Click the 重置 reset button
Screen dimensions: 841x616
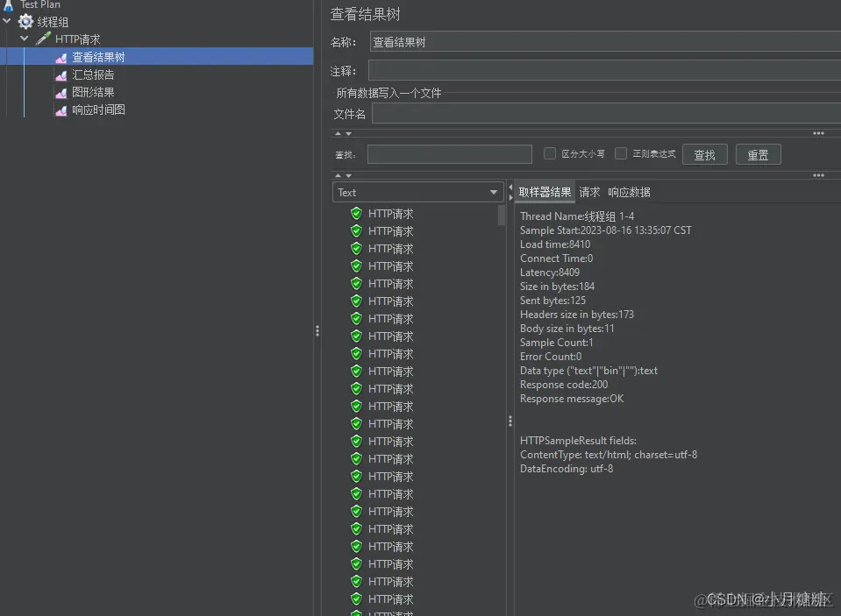[758, 154]
